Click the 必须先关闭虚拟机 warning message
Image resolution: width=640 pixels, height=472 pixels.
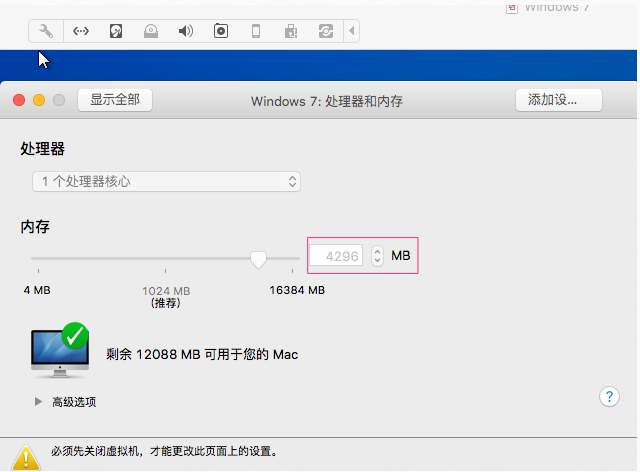(x=164, y=451)
